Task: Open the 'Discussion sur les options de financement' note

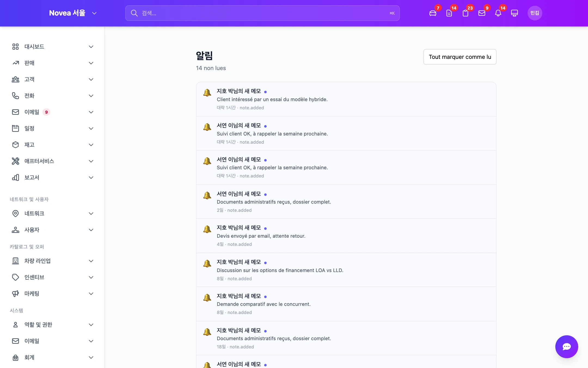Action: pyautogui.click(x=280, y=270)
